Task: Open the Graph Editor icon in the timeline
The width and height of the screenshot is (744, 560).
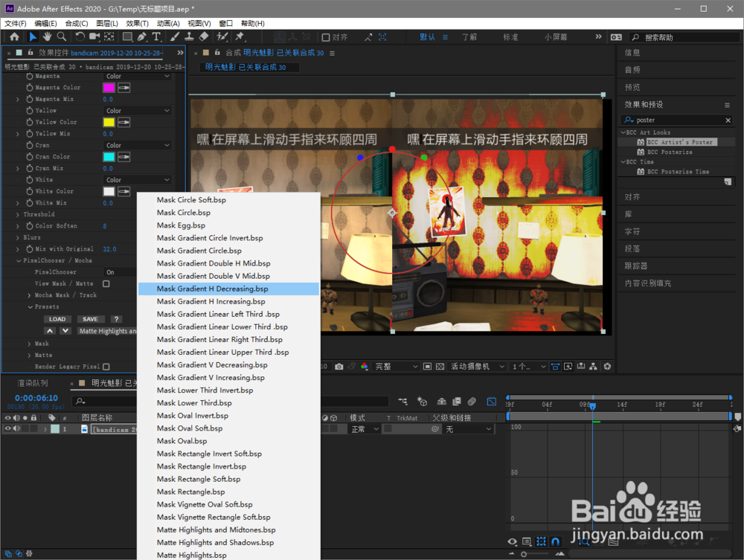Action: [x=492, y=402]
